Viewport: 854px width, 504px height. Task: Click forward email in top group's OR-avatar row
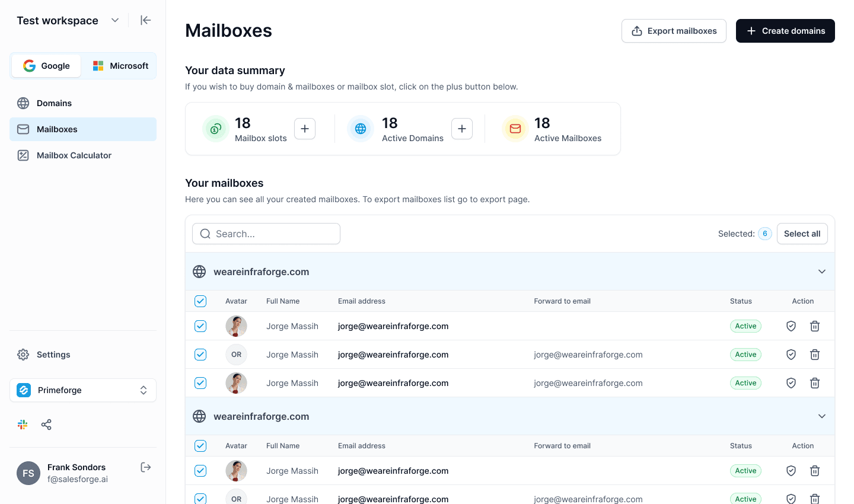588,355
